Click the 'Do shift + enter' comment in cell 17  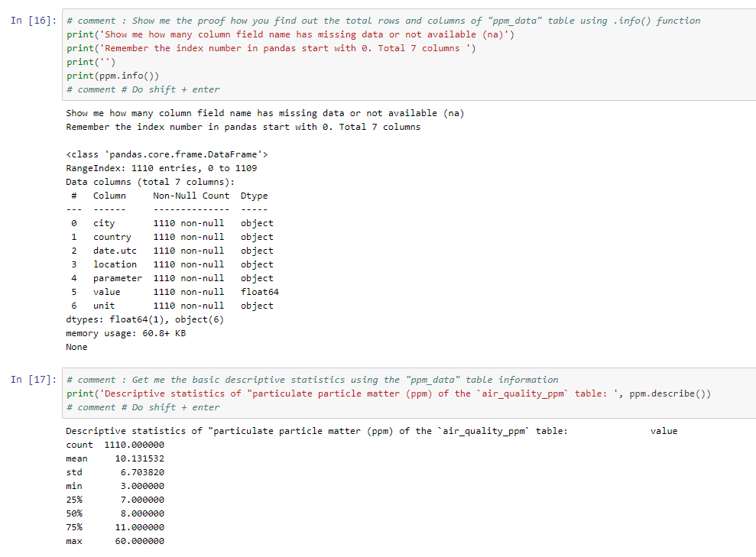click(x=143, y=407)
